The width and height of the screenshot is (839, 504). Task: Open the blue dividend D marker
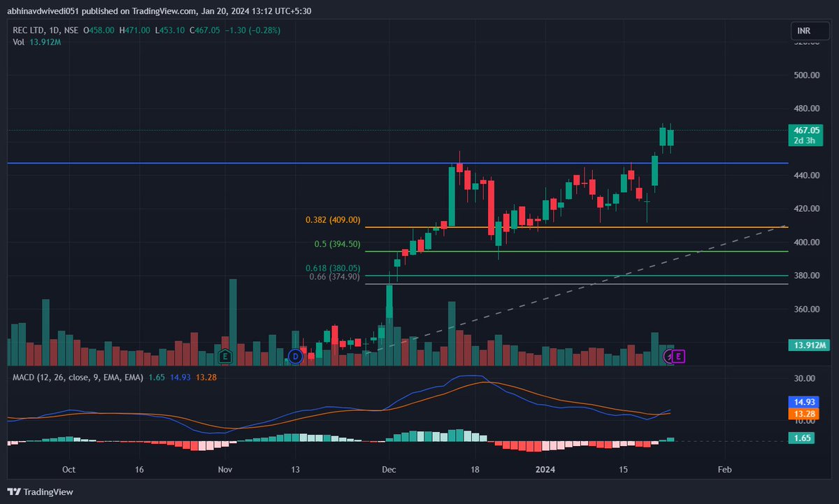point(295,357)
